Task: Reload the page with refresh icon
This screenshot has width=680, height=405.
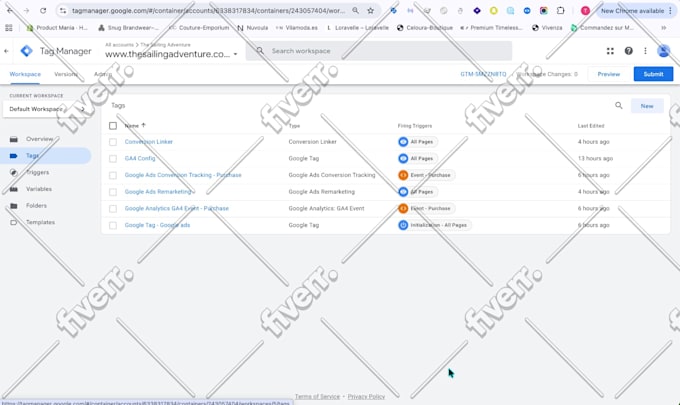Action: pos(43,10)
